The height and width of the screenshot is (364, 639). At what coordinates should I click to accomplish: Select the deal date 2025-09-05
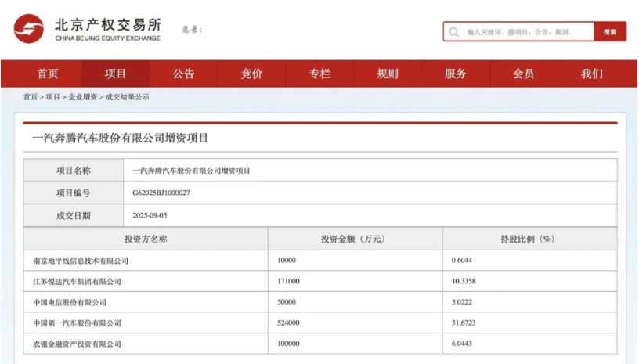click(x=150, y=215)
